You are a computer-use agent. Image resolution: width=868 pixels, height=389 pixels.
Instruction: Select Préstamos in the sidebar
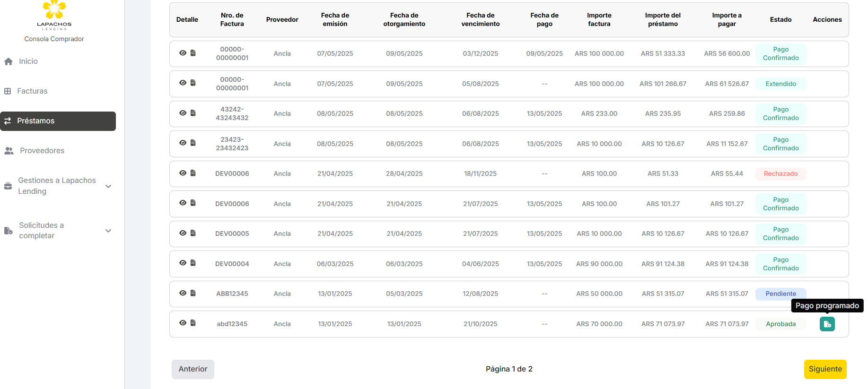tap(36, 121)
